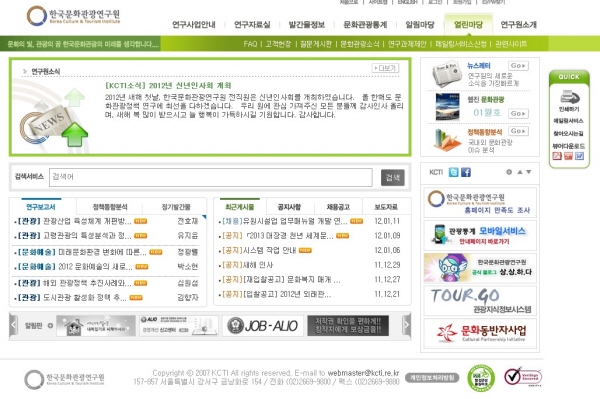
Task: Click the Go button next to 뉴스레터
Action: pos(518,66)
